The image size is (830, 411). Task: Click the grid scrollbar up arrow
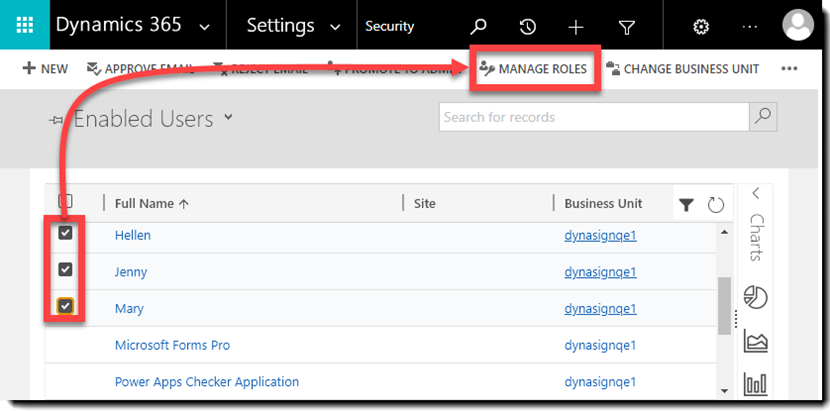(x=724, y=231)
